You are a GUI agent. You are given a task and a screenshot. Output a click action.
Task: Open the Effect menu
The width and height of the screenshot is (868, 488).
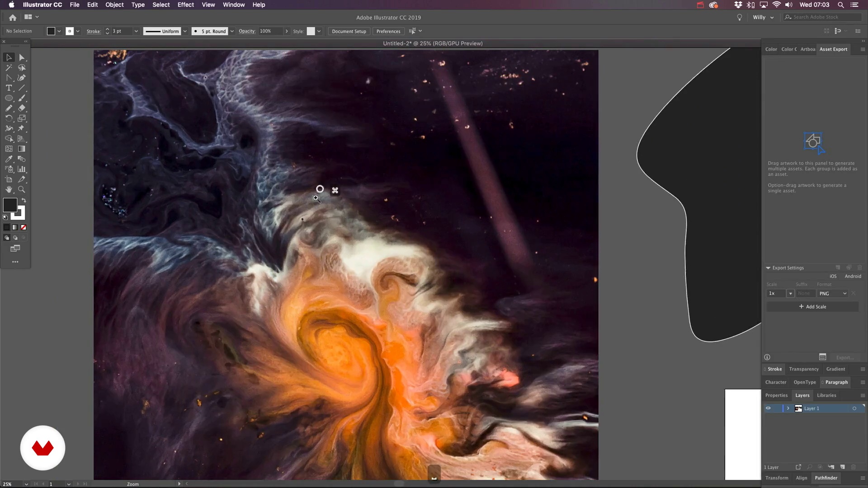click(185, 5)
